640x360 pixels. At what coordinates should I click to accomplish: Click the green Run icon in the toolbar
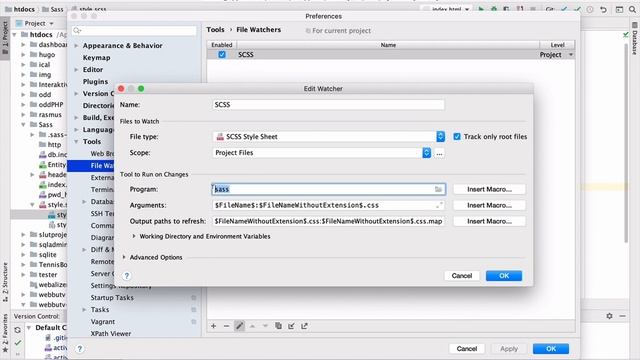point(481,9)
